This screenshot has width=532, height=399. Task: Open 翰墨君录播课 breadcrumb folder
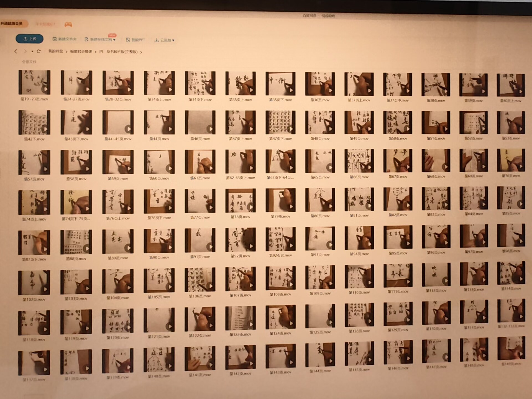[81, 52]
